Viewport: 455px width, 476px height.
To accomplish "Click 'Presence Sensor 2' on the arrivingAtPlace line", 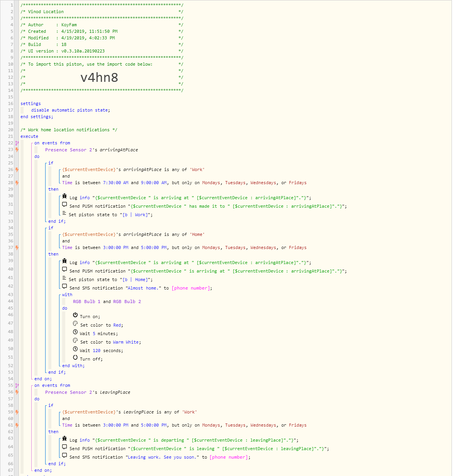I will pyautogui.click(x=69, y=150).
